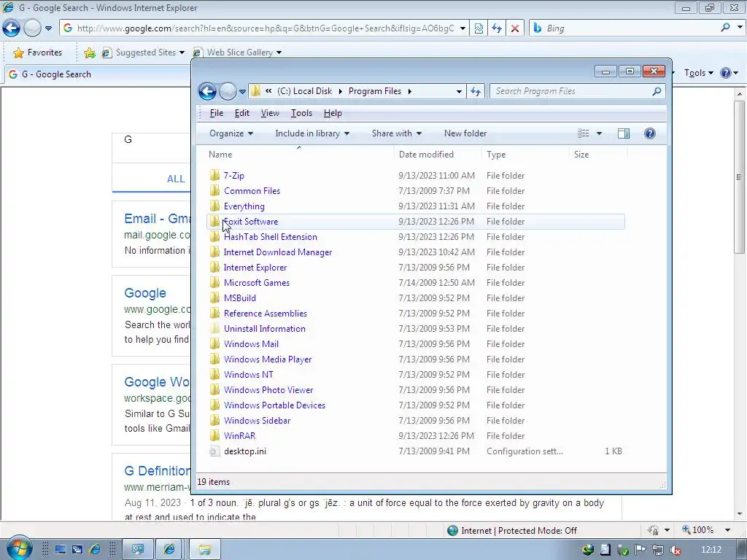Click ALL tab in Google results
The height and width of the screenshot is (560, 747).
(x=176, y=179)
